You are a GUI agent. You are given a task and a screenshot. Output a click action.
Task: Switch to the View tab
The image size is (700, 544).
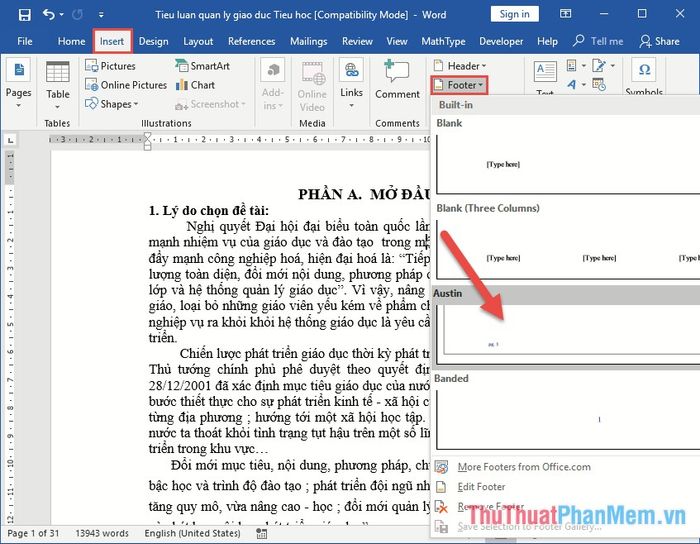click(397, 42)
